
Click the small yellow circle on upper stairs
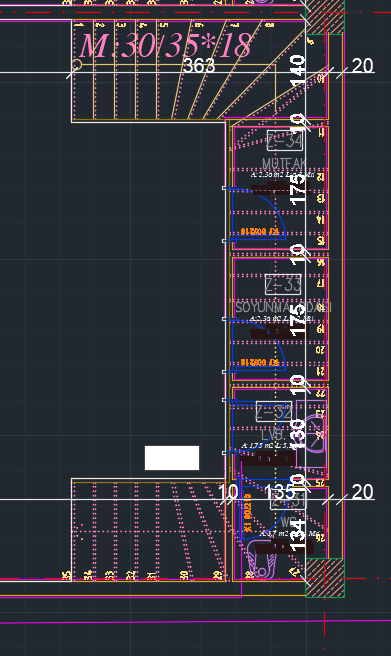point(77,64)
